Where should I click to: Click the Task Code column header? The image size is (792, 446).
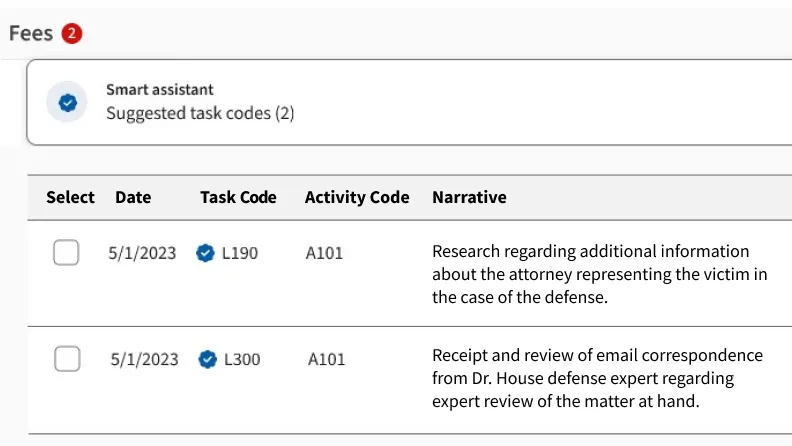point(238,197)
